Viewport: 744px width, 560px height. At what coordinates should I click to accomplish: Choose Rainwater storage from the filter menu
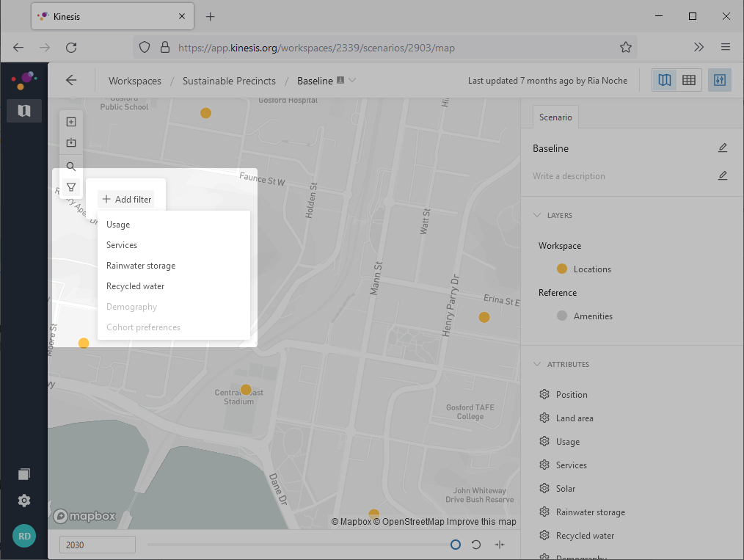coord(140,265)
